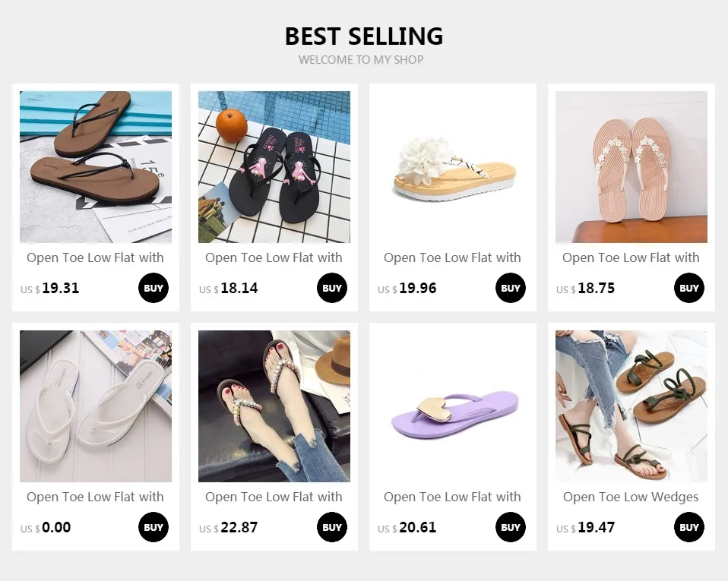Click the BEST SELLING heading
728x581 pixels.
tap(363, 36)
